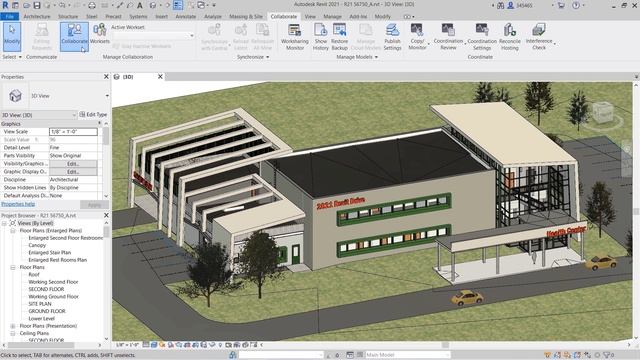Click the signed-in user account icon
Viewport: 640px width, 360px height.
point(511,5)
